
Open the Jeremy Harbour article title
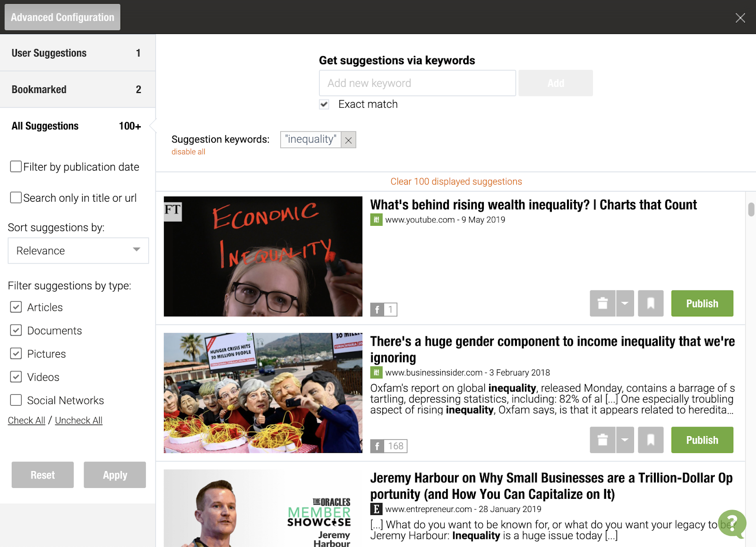click(551, 486)
